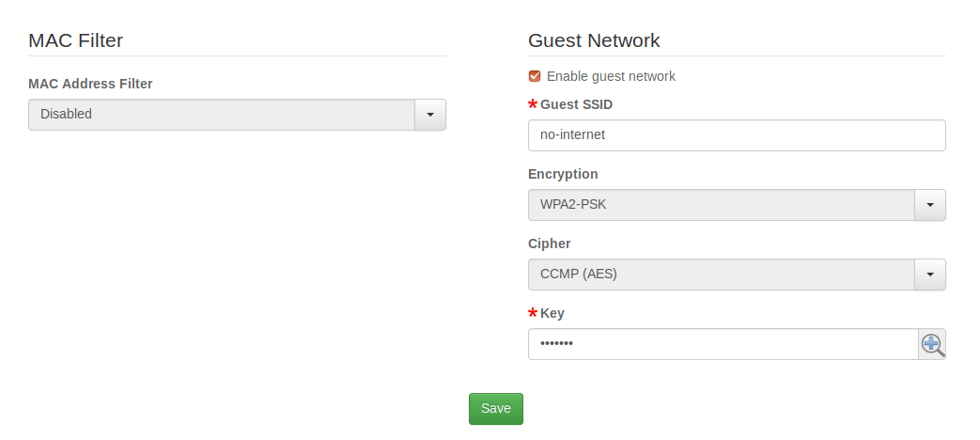The width and height of the screenshot is (980, 440).
Task: Expand the Cipher dropdown arrow
Action: point(929,275)
